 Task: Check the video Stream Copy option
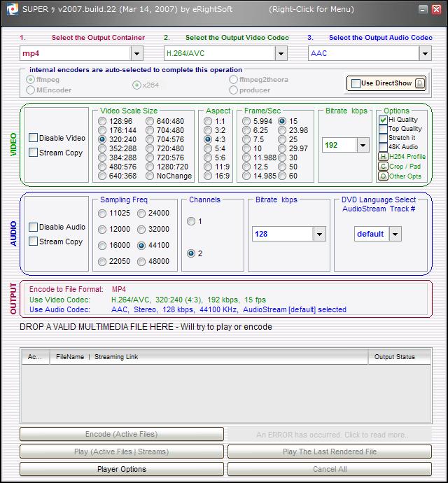pos(33,153)
